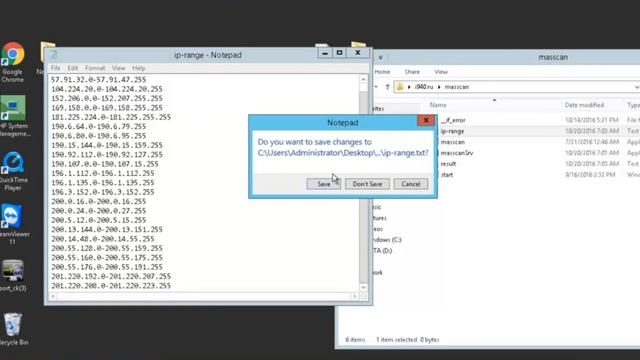Launch QuickTime Player desktop shortcut

13,171
